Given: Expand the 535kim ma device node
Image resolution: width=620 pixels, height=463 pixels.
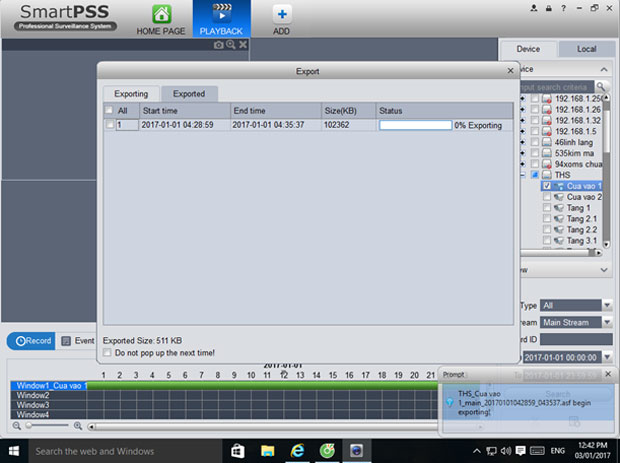Looking at the screenshot, I should (523, 153).
